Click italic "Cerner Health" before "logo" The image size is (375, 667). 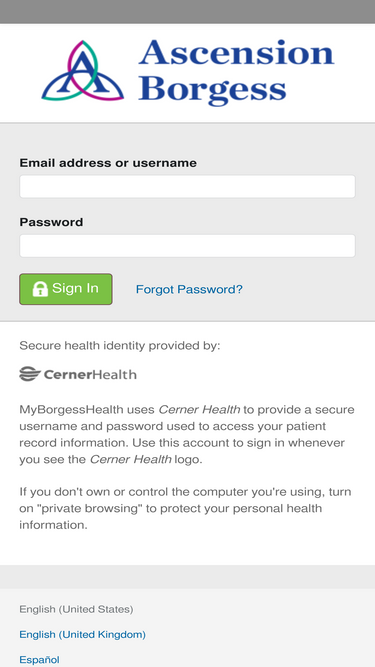pos(131,459)
